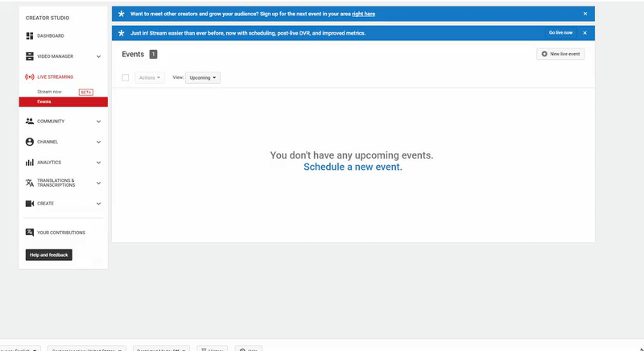Select Stream now under Live Streaming
This screenshot has width=644, height=351.
49,92
